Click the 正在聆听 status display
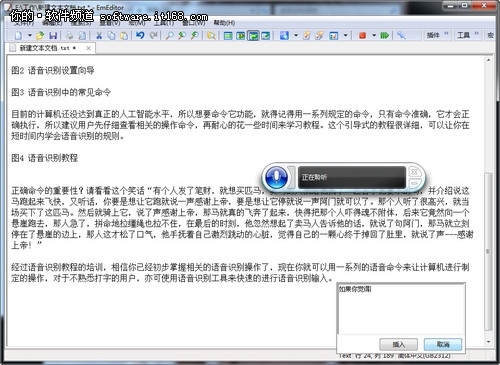500x365 pixels. point(352,177)
